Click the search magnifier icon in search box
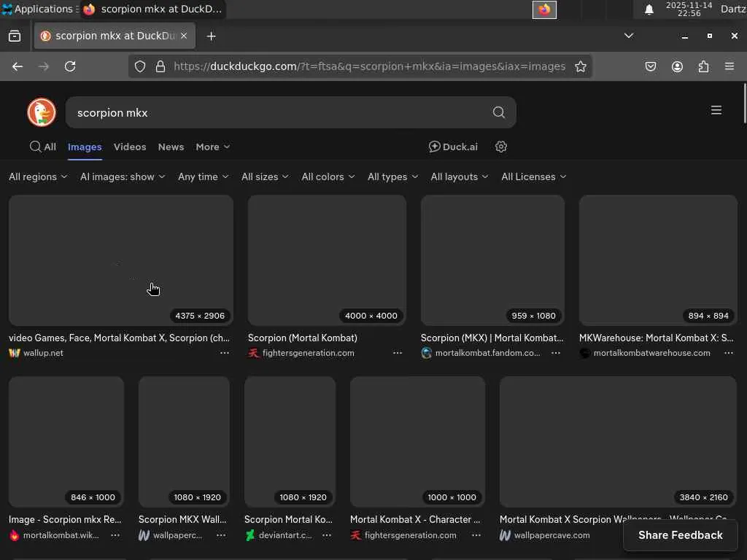This screenshot has height=560, width=747. (x=498, y=112)
